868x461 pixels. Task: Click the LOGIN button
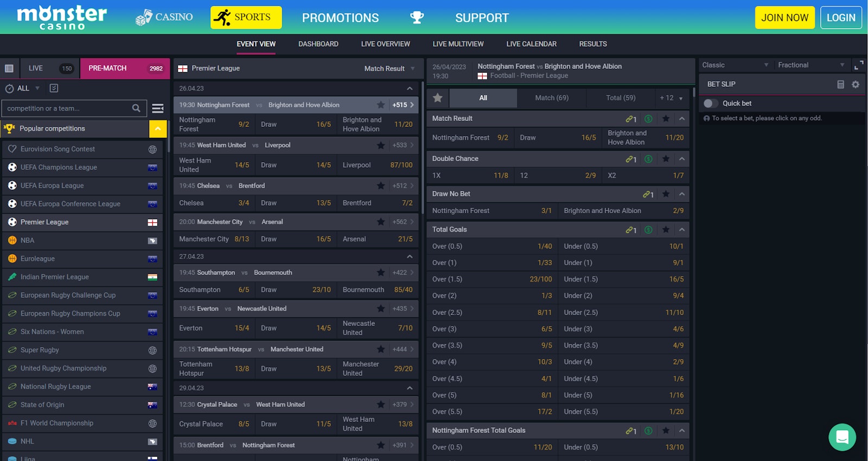click(840, 17)
